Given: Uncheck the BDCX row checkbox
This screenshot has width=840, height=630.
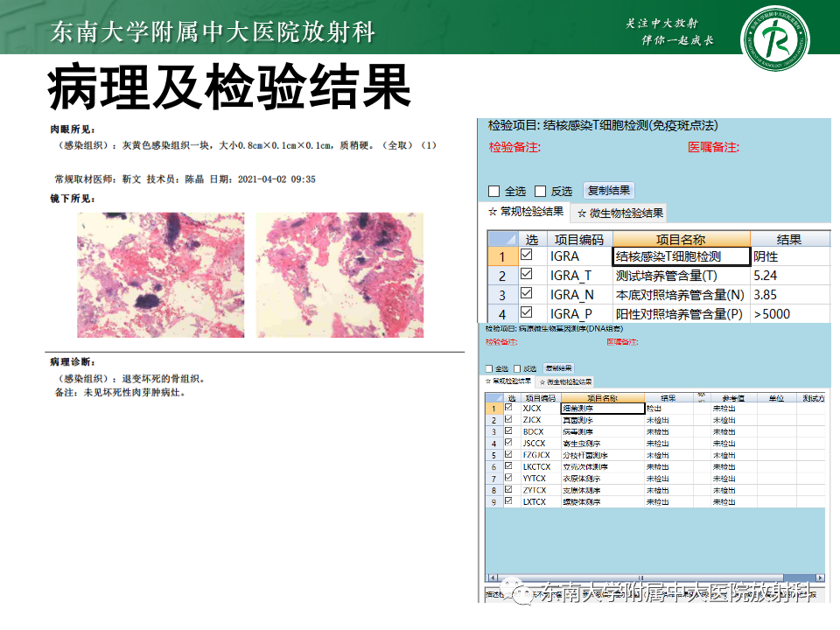Looking at the screenshot, I should (508, 430).
